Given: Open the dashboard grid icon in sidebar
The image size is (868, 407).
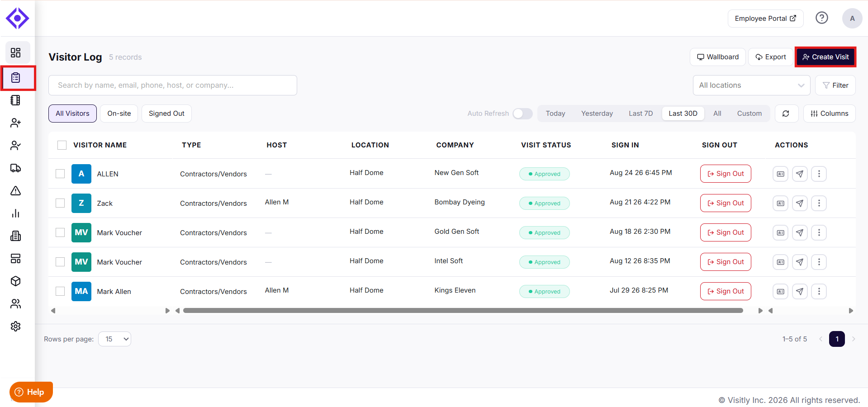Looking at the screenshot, I should point(16,53).
